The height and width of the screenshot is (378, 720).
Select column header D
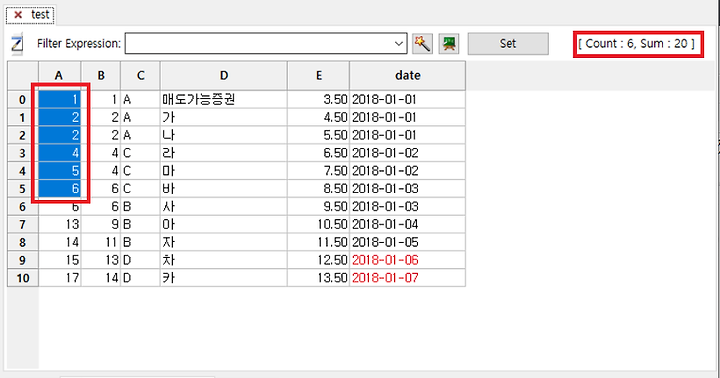point(224,75)
